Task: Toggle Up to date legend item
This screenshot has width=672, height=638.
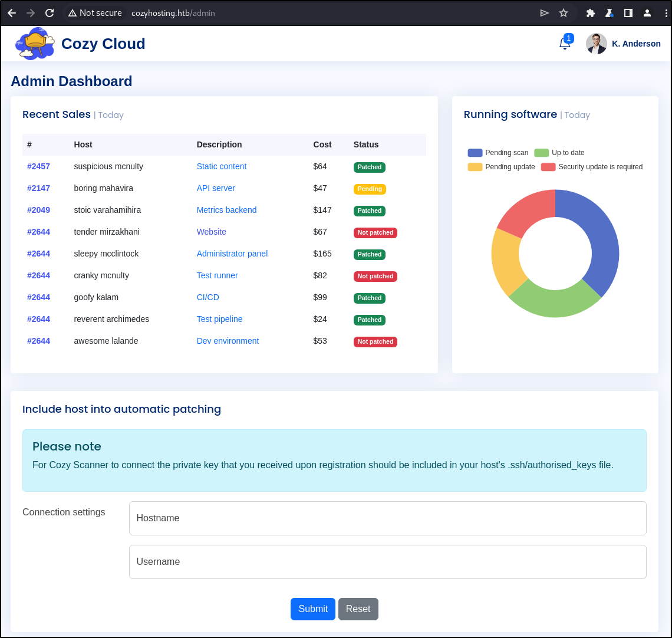Action: [559, 153]
